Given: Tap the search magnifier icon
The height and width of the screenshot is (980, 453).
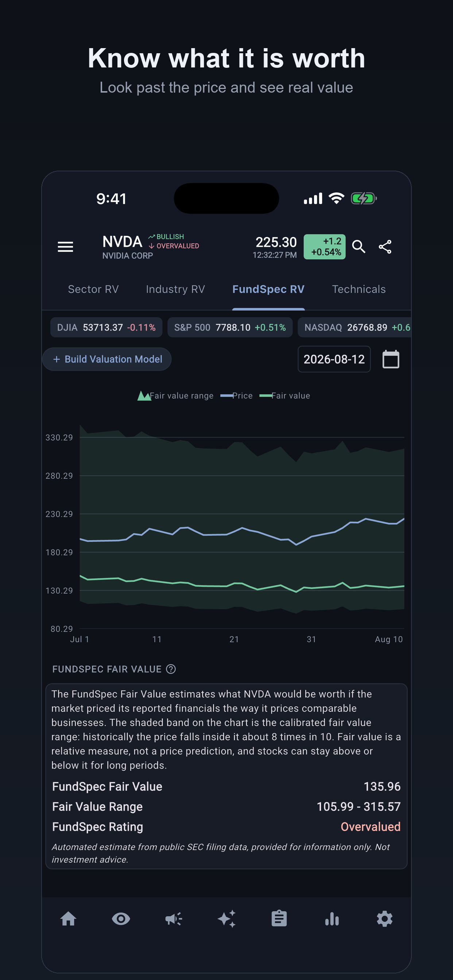Looking at the screenshot, I should [359, 247].
